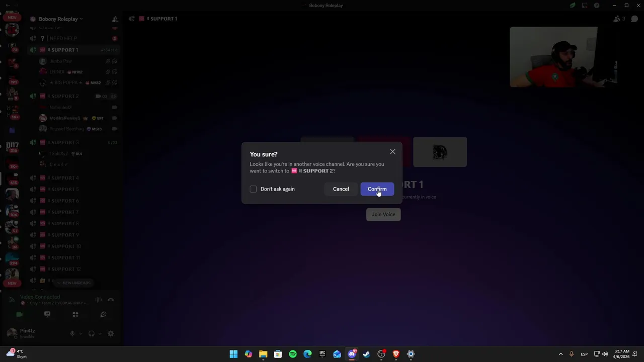Show hidden system tray icons
Screen dimensions: 644x362
click(560, 354)
